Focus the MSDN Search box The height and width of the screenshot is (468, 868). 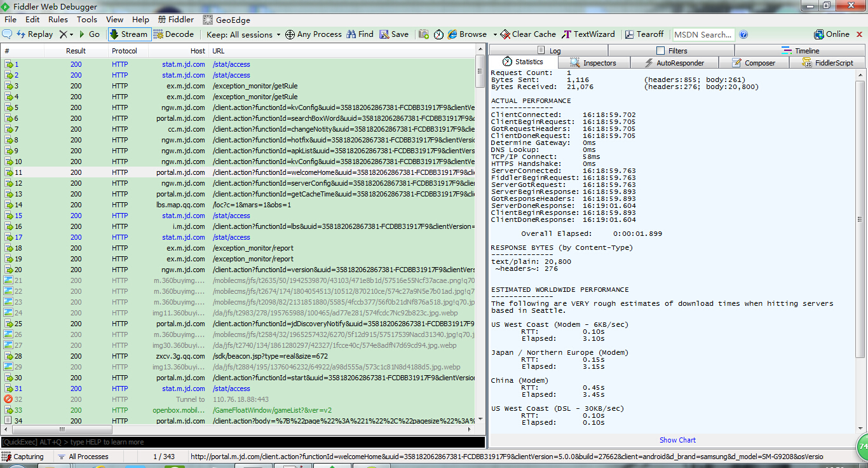(x=703, y=34)
